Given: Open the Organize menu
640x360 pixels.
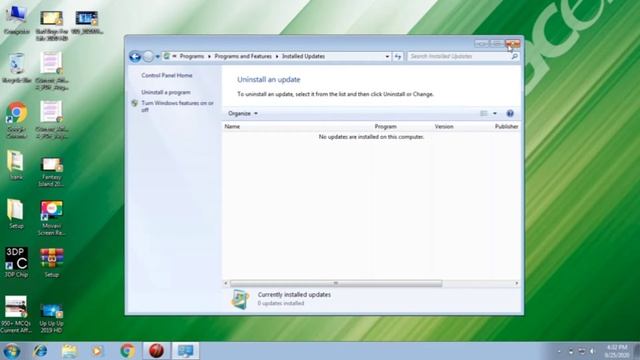Looking at the screenshot, I should pyautogui.click(x=243, y=113).
